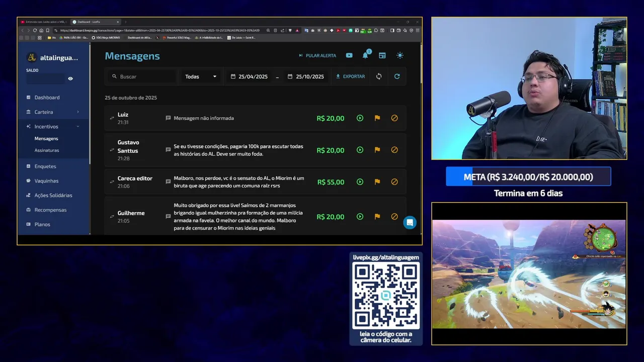Image resolution: width=644 pixels, height=362 pixels.
Task: Click ban icon on Guilherme row
Action: [x=394, y=217]
